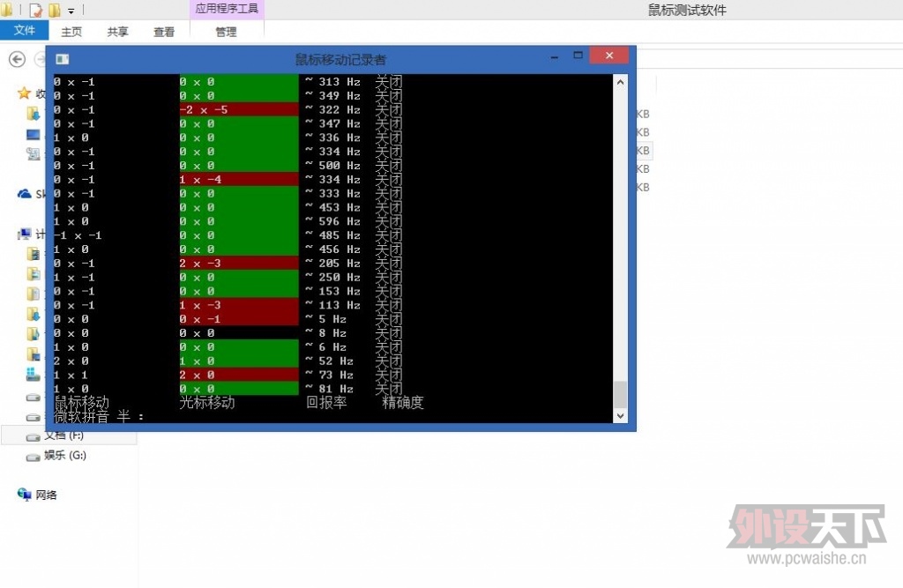Click the Properties icon in quick access toolbar
Viewport: 903px width, 588px height.
coord(35,10)
